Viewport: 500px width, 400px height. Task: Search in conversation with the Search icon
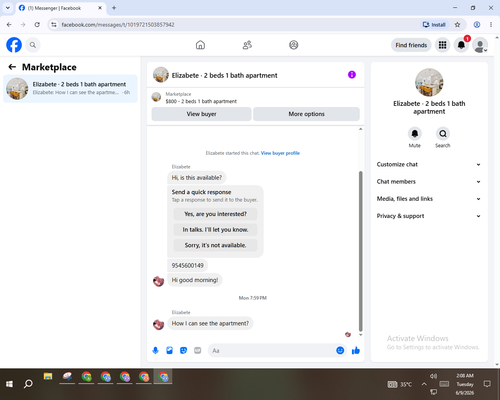click(443, 134)
